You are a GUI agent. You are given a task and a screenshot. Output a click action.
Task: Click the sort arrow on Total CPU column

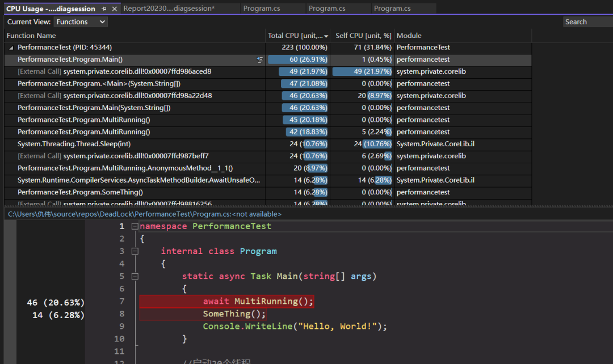(326, 36)
